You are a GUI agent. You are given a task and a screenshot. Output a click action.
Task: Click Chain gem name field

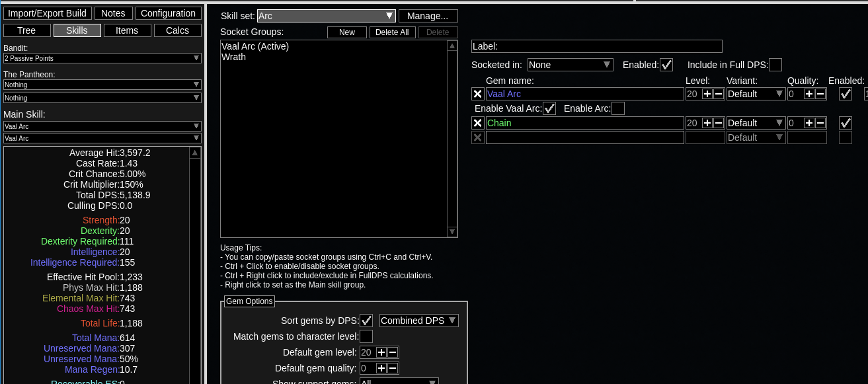pos(585,123)
